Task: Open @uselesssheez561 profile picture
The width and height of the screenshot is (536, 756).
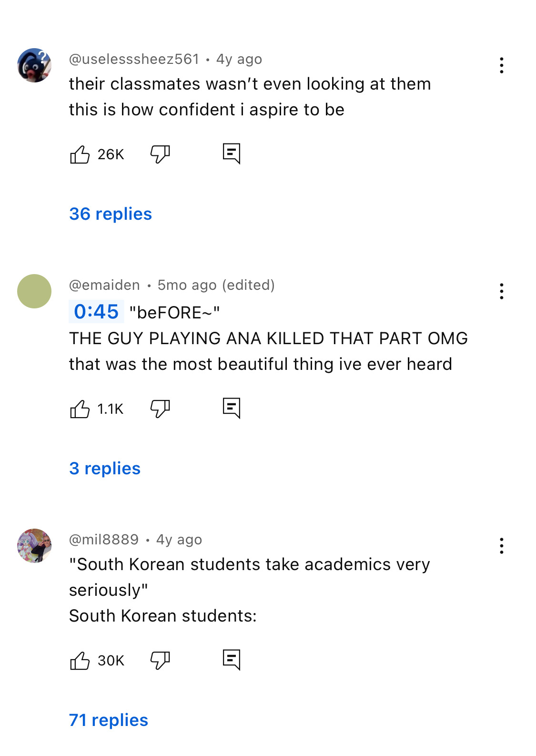Action: click(x=34, y=65)
